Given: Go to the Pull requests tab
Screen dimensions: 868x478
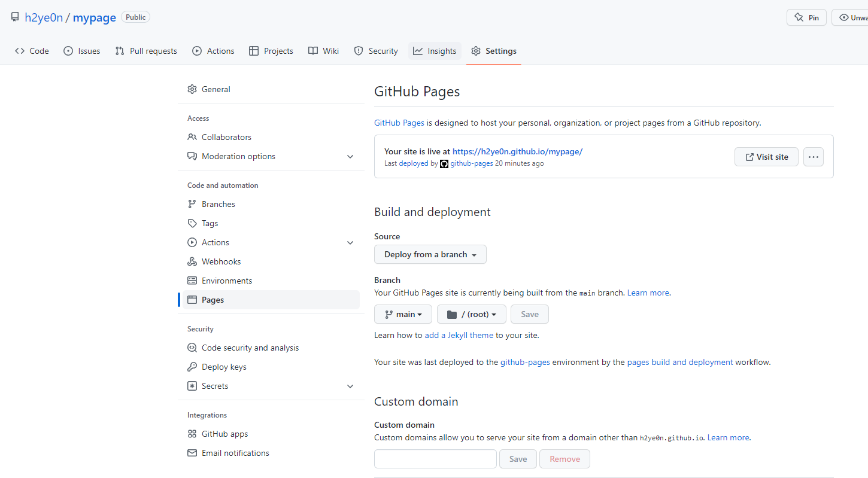Looking at the screenshot, I should coord(146,51).
